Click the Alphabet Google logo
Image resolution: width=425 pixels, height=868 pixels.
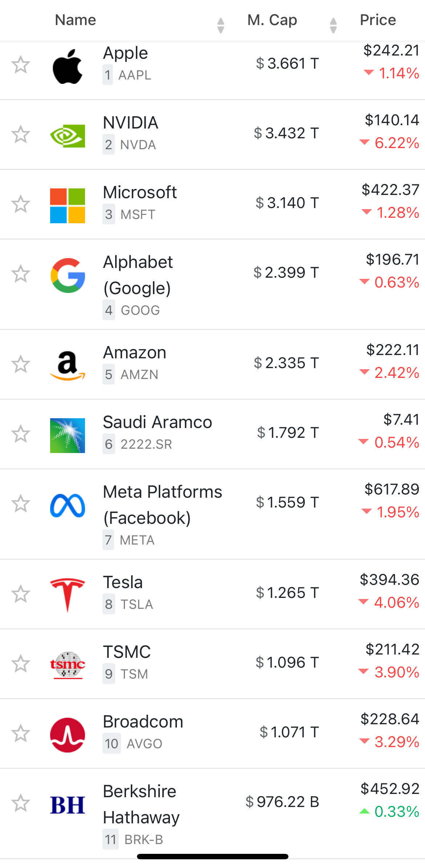[x=68, y=276]
